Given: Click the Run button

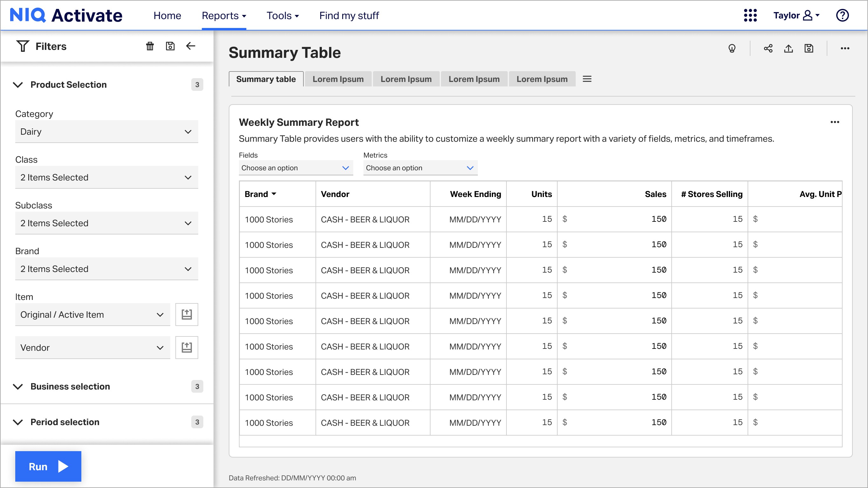Looking at the screenshot, I should 48,466.
